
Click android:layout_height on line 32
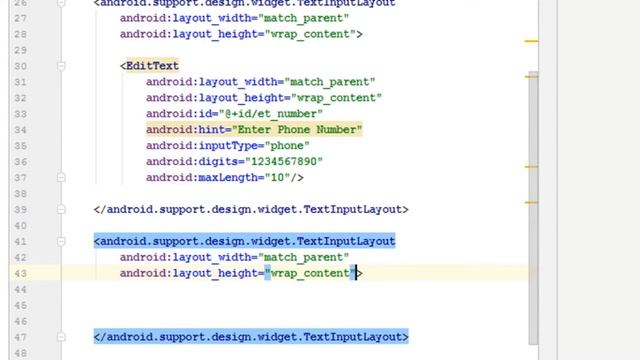pos(215,98)
